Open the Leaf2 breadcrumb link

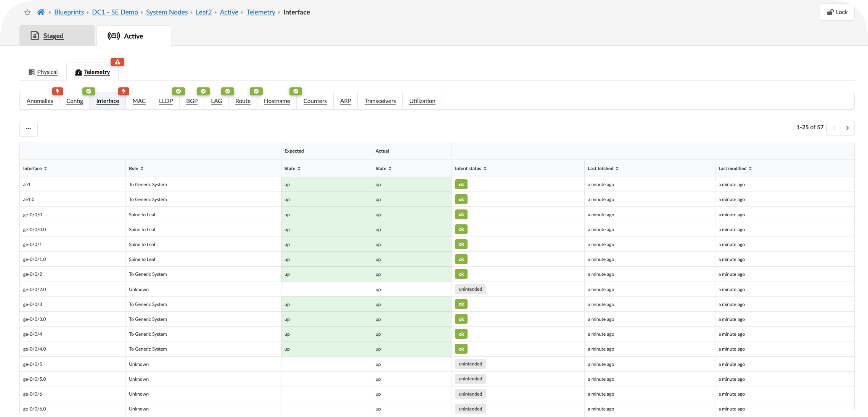tap(204, 12)
